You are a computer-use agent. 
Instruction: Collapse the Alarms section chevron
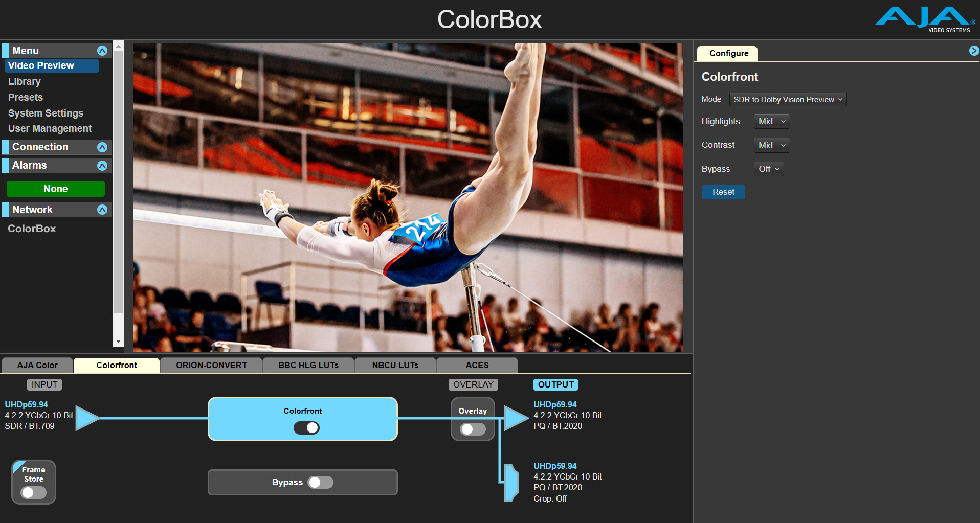coord(102,165)
